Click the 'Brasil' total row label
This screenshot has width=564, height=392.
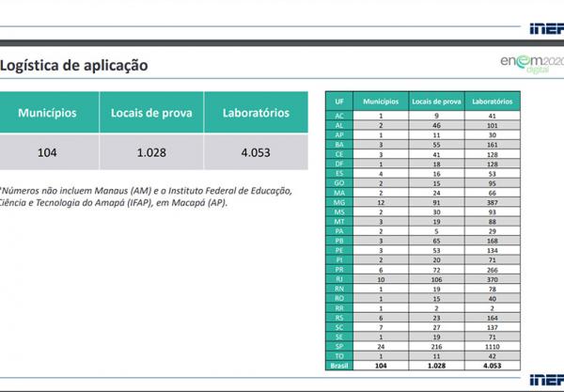pos(339,366)
